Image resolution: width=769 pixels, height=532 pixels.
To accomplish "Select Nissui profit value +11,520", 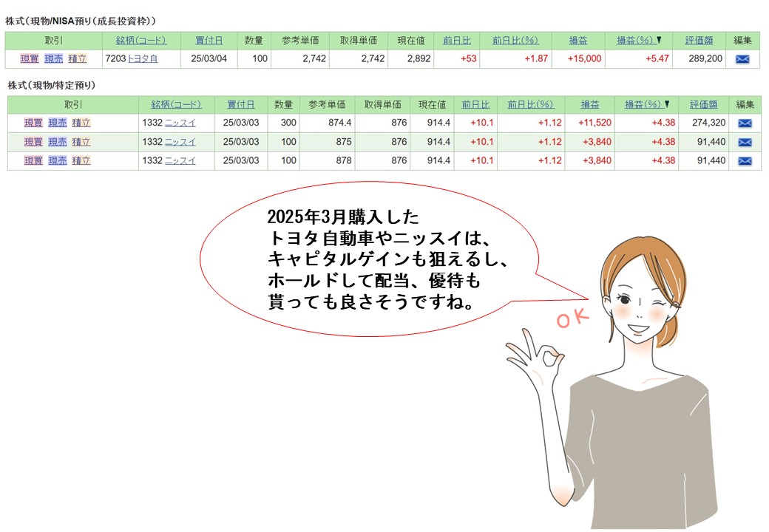I will tap(595, 123).
